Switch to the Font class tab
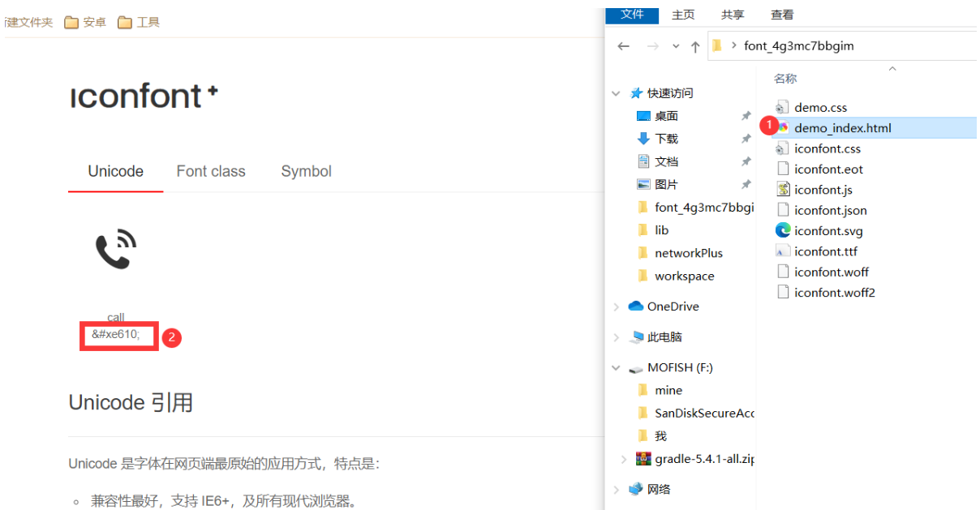 point(211,171)
